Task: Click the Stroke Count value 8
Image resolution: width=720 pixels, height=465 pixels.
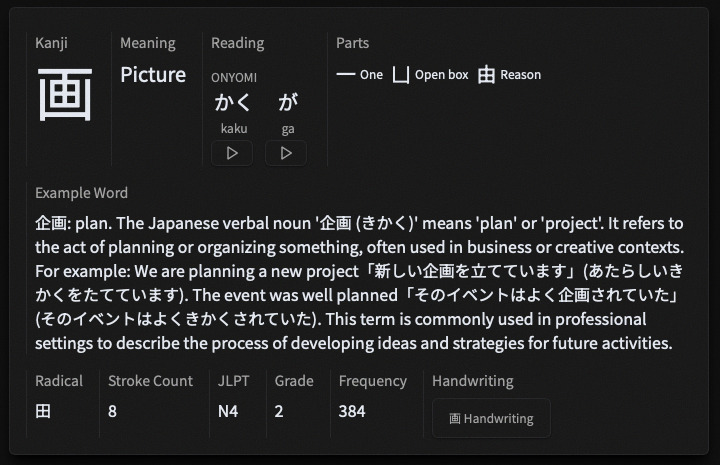Action: coord(113,411)
